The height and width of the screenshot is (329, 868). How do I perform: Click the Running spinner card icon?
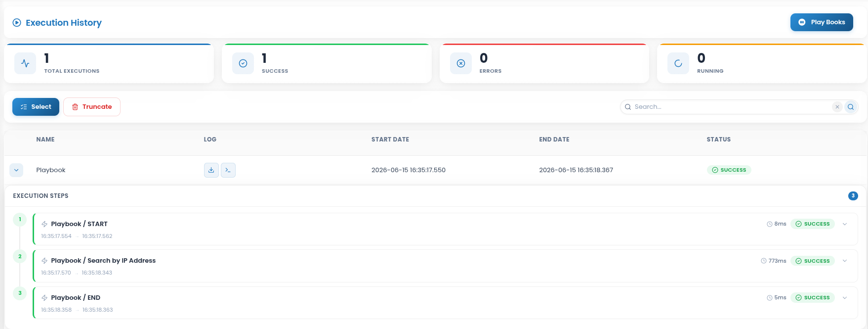pyautogui.click(x=678, y=63)
